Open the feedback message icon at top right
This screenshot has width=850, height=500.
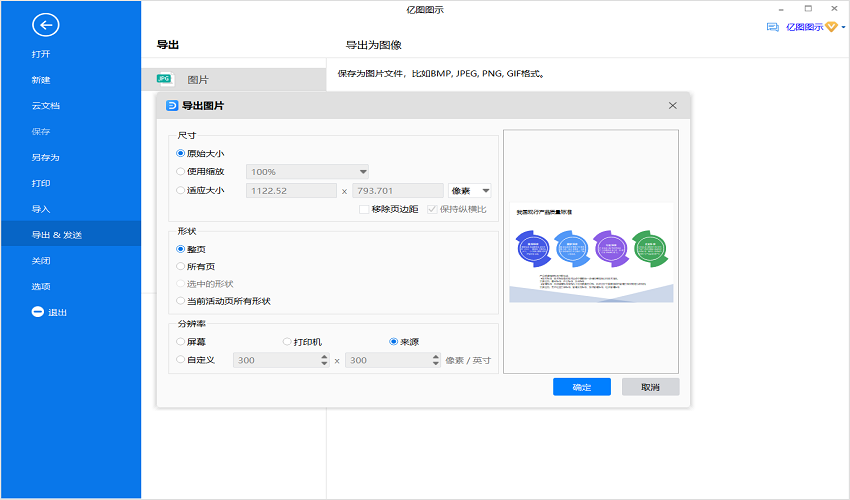772,27
